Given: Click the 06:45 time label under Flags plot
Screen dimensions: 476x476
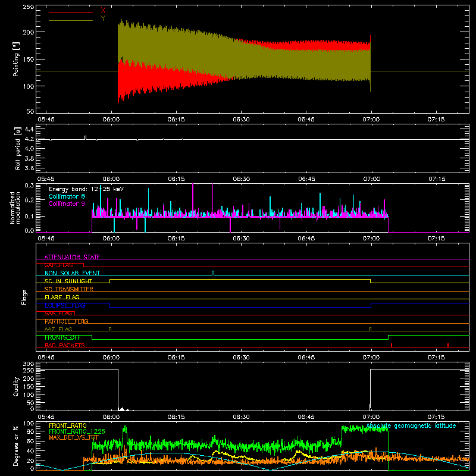Looking at the screenshot, I should pos(306,358).
